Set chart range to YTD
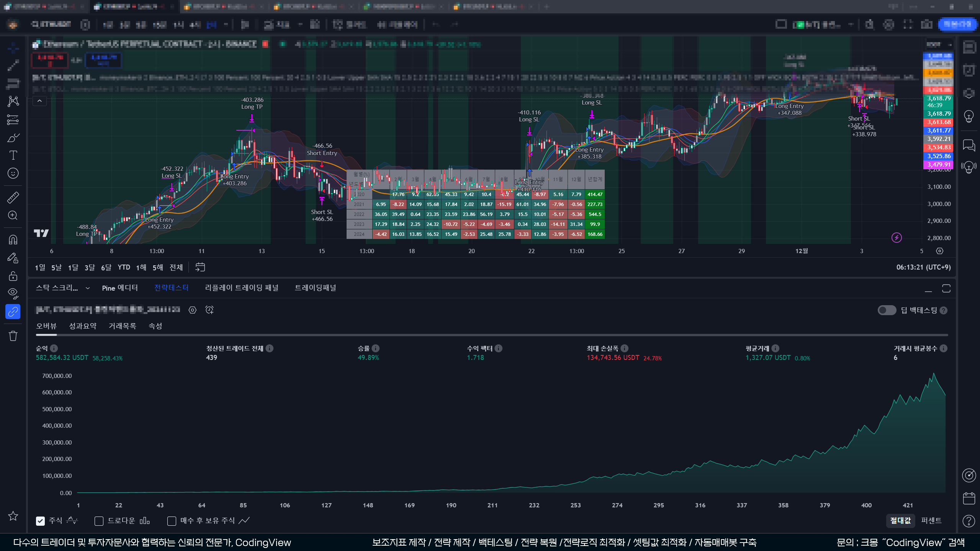The image size is (980, 551). click(124, 267)
